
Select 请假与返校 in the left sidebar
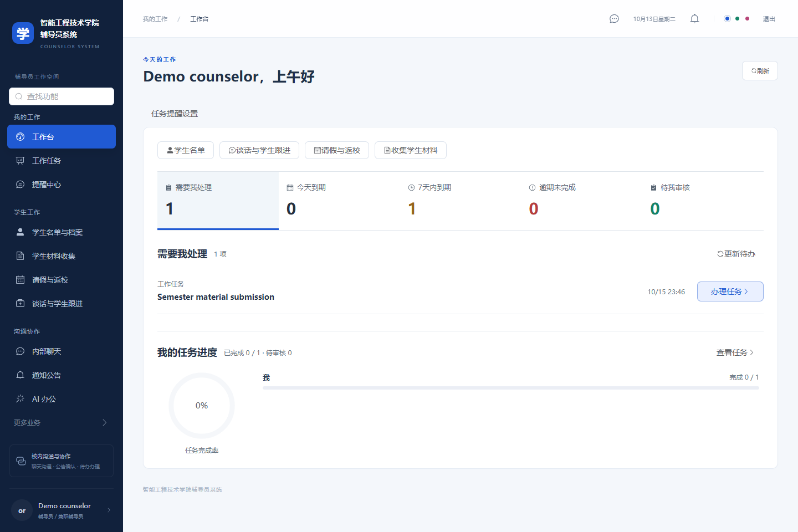point(62,280)
